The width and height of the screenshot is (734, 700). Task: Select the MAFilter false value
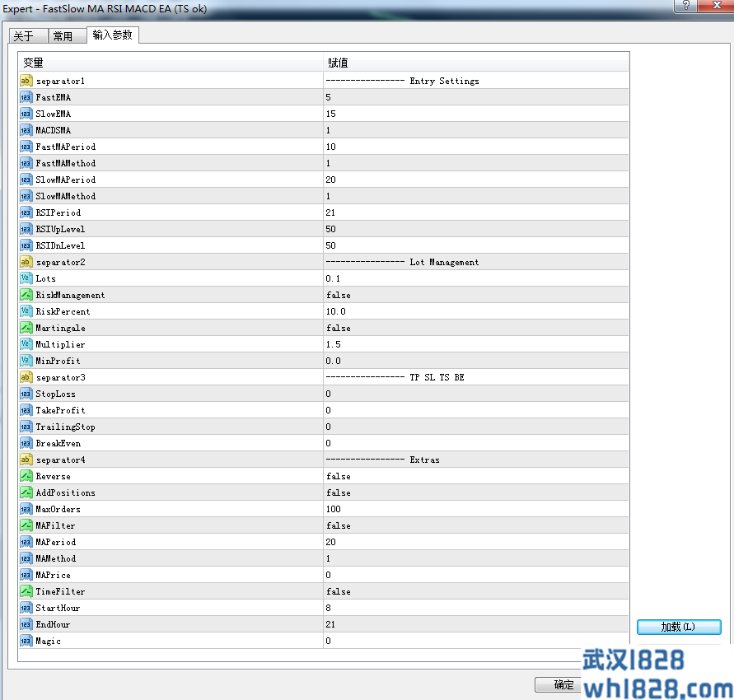(x=339, y=526)
